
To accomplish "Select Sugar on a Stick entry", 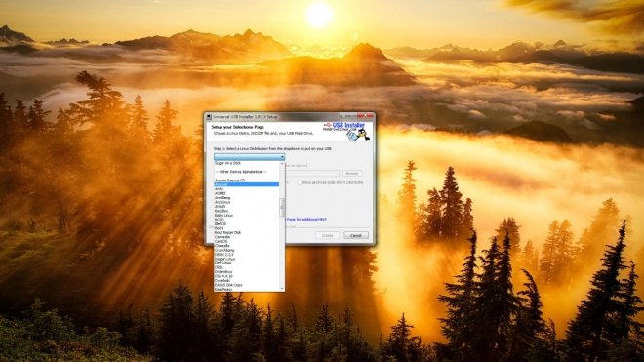I will point(227,163).
